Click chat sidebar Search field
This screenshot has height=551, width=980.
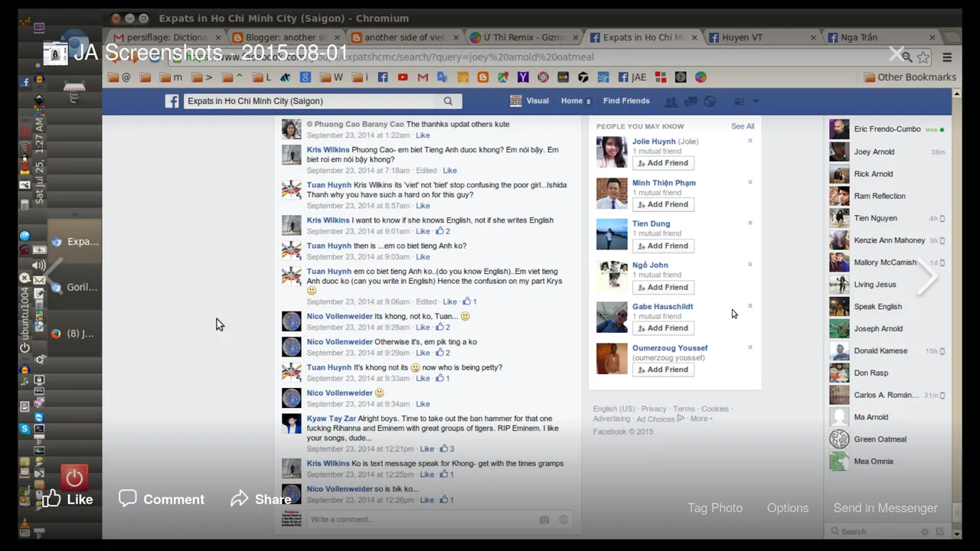[x=873, y=531]
